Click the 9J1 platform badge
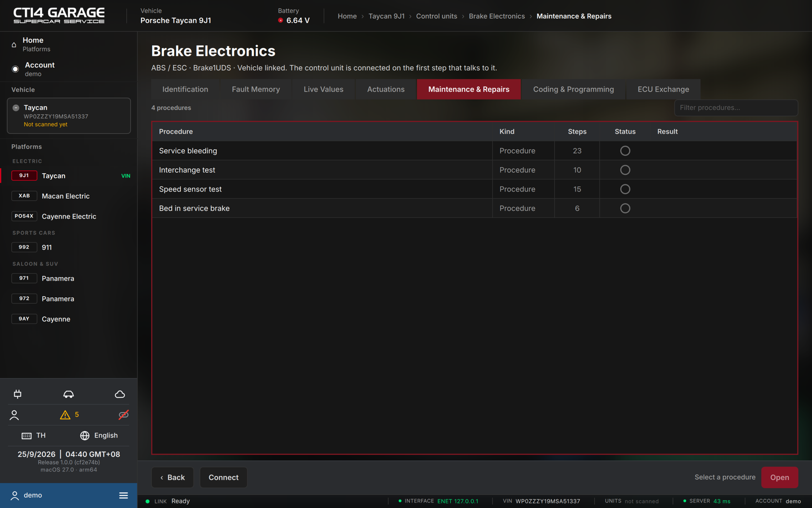812x508 pixels. pyautogui.click(x=24, y=176)
